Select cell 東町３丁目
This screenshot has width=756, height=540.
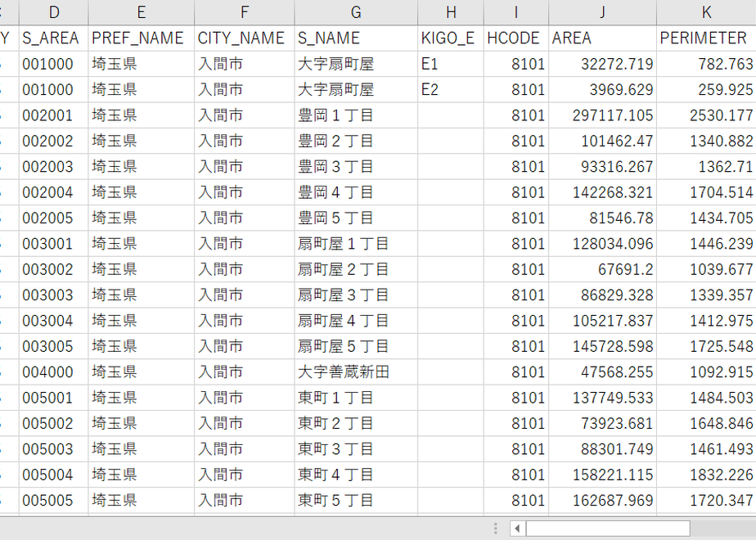(356, 449)
